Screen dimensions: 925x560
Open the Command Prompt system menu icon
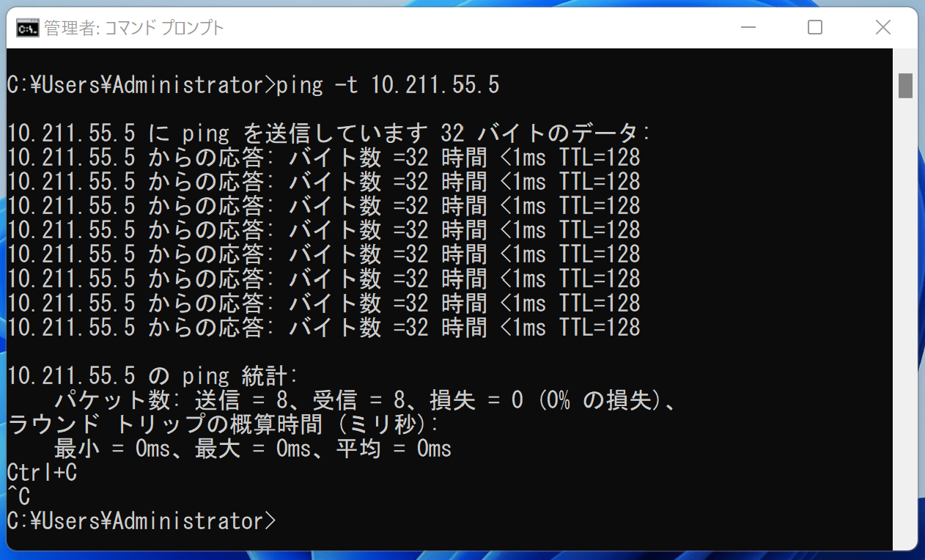[28, 28]
